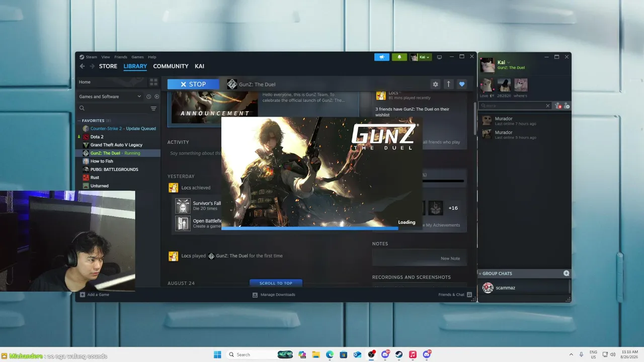Viewport: 644px width, 362px height.
Task: Click the Add a Game plus icon
Action: tap(83, 295)
